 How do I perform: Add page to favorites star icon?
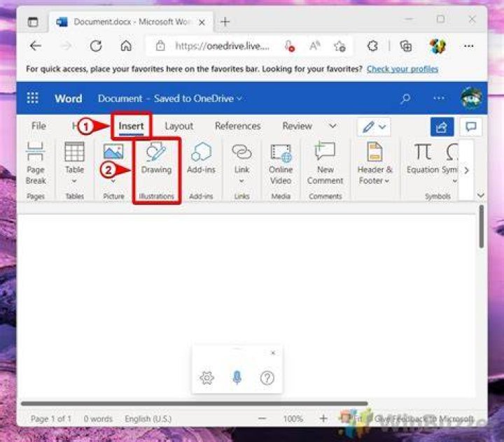tap(339, 46)
